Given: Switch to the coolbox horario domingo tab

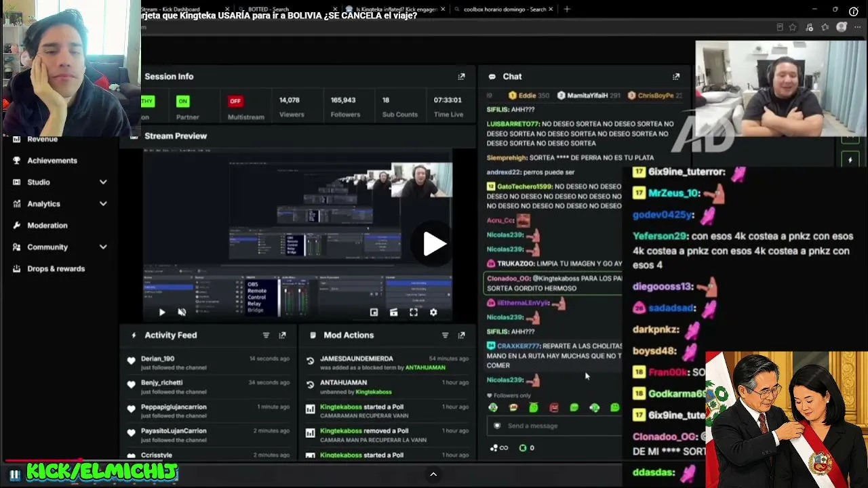Looking at the screenshot, I should point(504,9).
